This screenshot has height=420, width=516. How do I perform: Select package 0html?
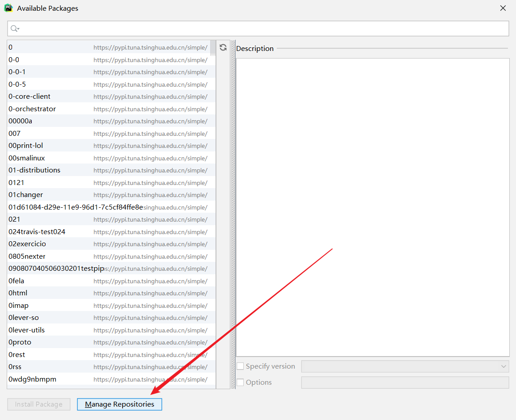111,293
